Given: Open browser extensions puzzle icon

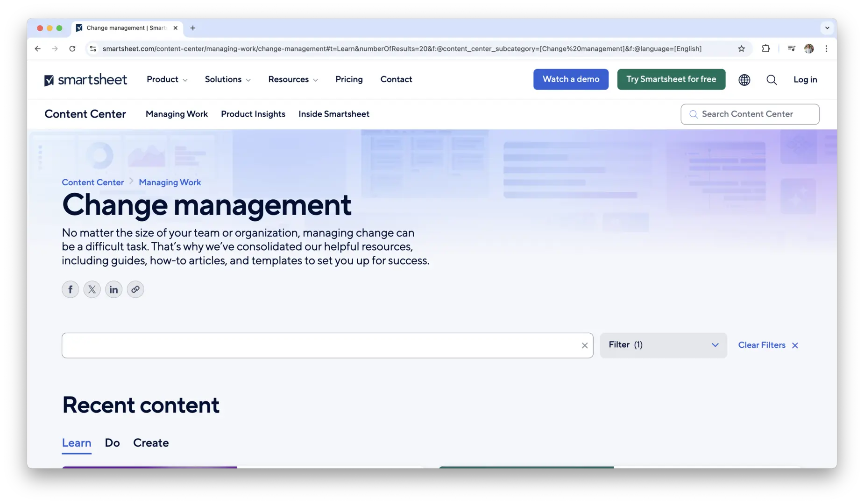Looking at the screenshot, I should pos(765,49).
